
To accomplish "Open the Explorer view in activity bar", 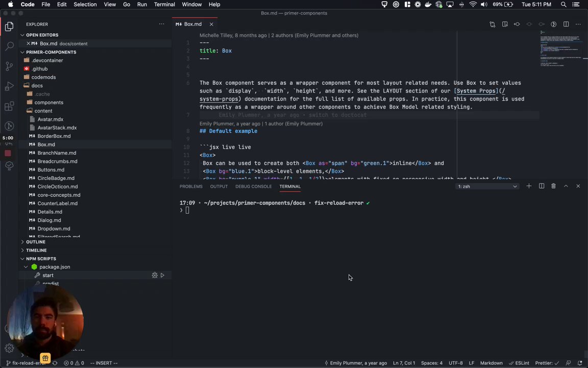I will click(x=9, y=27).
